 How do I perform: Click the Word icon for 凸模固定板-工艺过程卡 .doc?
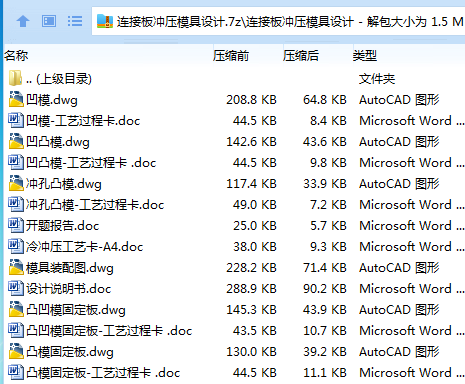(16, 372)
